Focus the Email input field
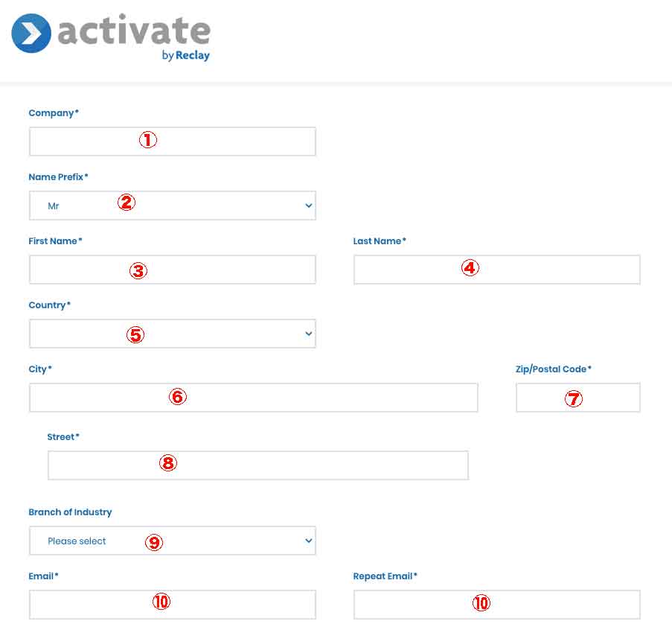This screenshot has width=672, height=624. [173, 605]
